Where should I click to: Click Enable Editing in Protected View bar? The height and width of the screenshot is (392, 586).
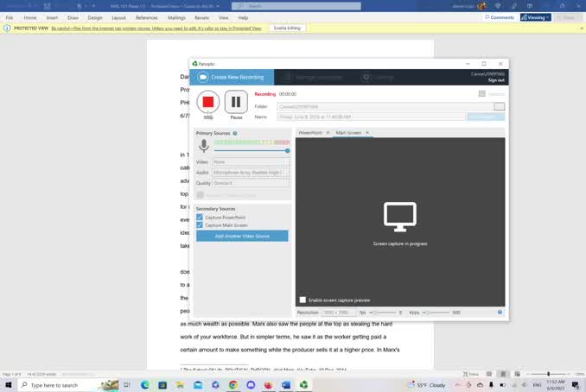(288, 28)
